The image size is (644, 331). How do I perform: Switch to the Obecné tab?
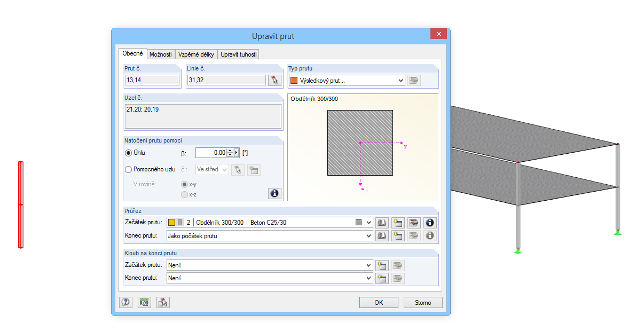tap(132, 53)
